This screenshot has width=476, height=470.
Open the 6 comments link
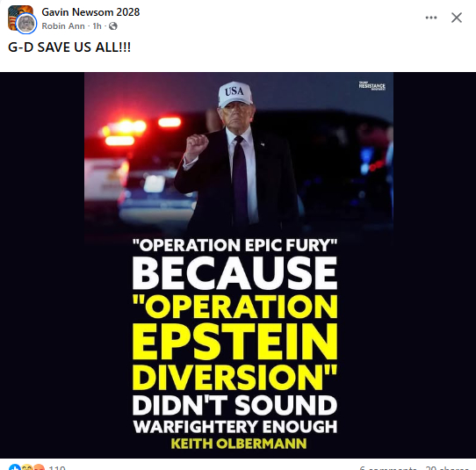388,468
